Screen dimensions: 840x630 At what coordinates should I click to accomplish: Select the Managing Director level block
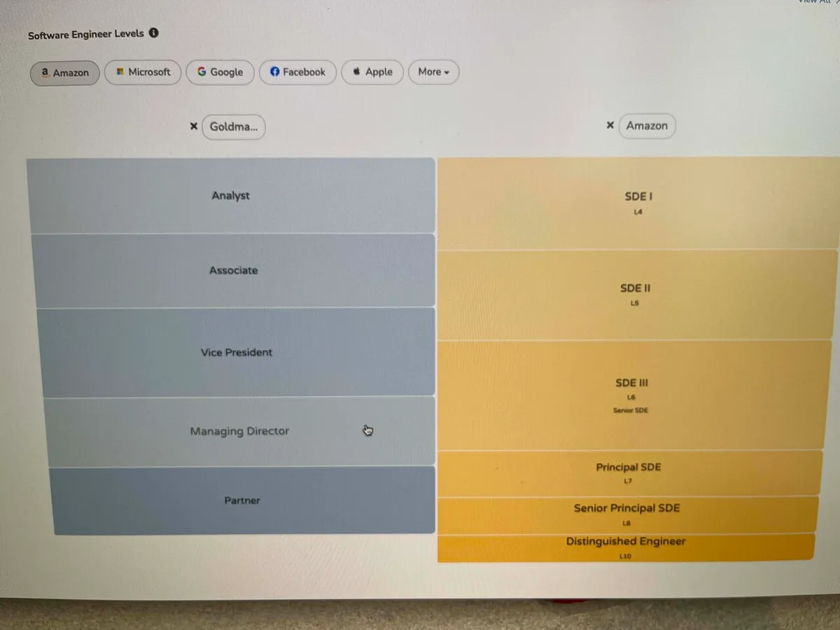239,431
